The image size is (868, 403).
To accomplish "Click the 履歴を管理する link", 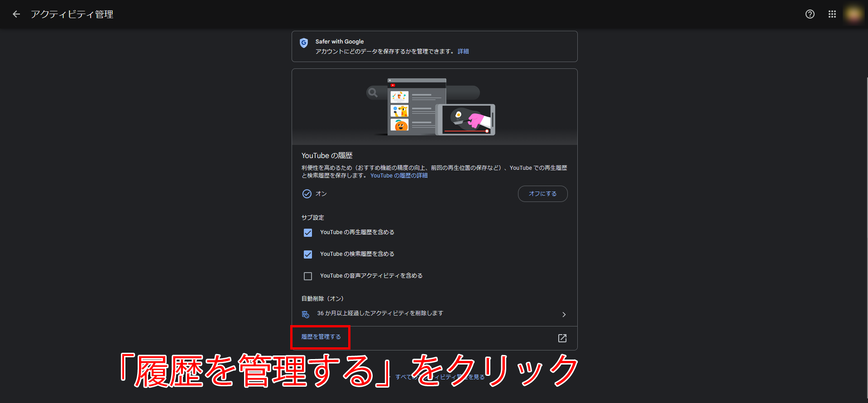I will pyautogui.click(x=321, y=337).
